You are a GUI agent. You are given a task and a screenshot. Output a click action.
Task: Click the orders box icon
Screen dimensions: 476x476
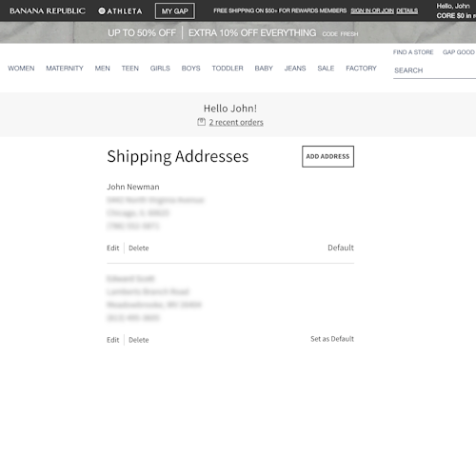(202, 122)
